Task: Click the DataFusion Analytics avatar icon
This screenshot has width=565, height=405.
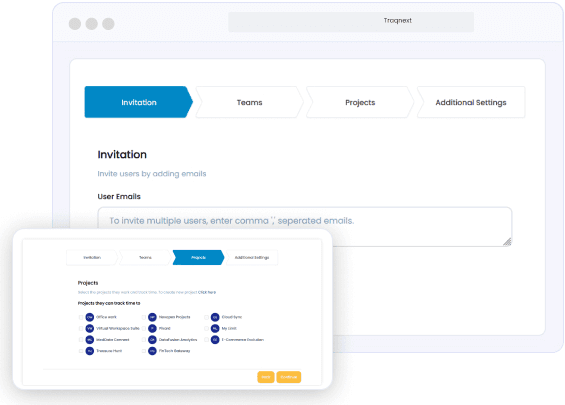Action: click(x=152, y=339)
